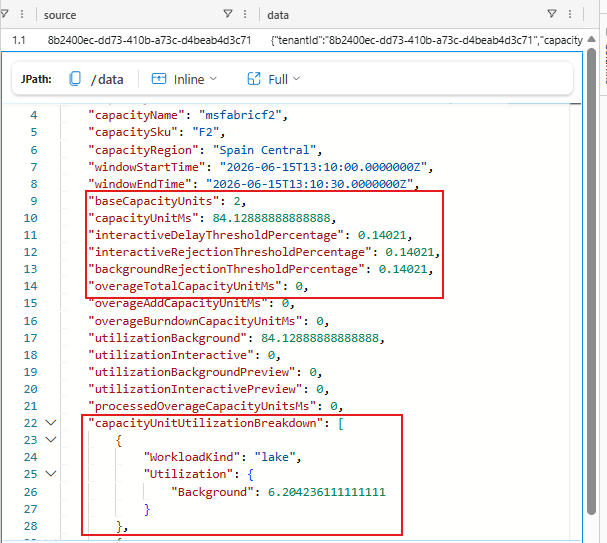Click the windowEndTime value
Viewport: 607px width, 543px height.
click(312, 184)
